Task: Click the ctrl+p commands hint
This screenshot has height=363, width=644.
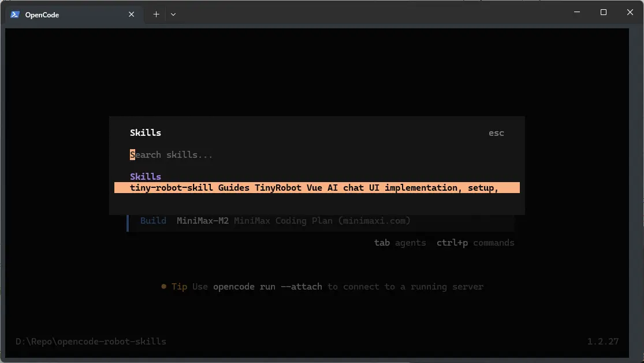Action: [475, 242]
